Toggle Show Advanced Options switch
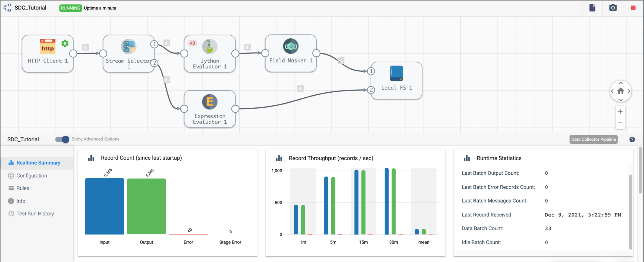The width and height of the screenshot is (644, 262). pos(62,139)
